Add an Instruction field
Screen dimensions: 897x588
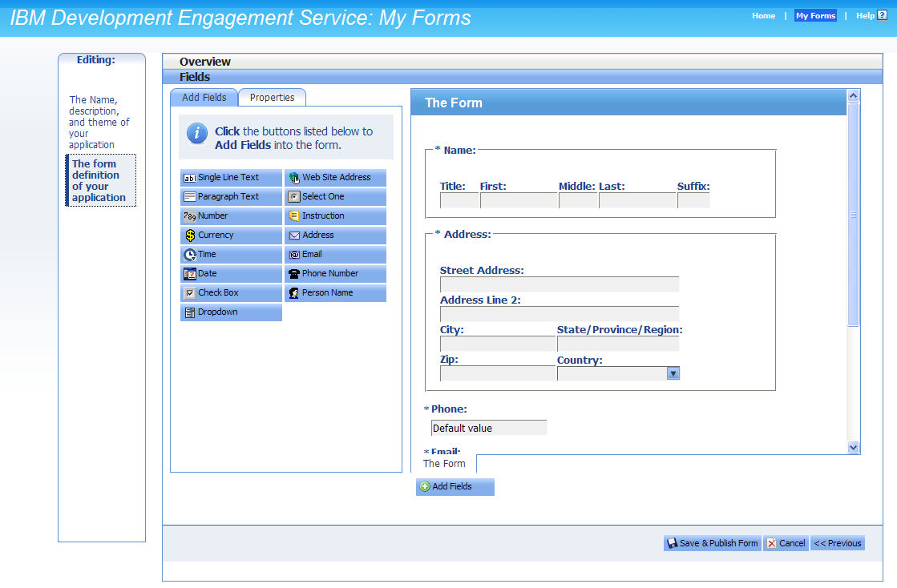tap(335, 216)
